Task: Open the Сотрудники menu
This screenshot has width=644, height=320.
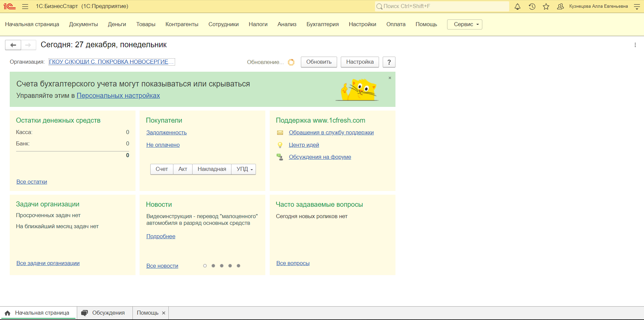Action: 224,24
